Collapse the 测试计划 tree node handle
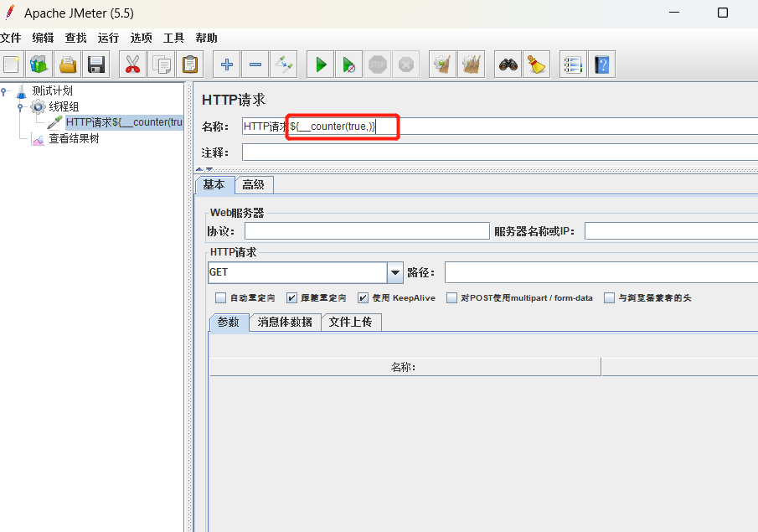 point(3,91)
